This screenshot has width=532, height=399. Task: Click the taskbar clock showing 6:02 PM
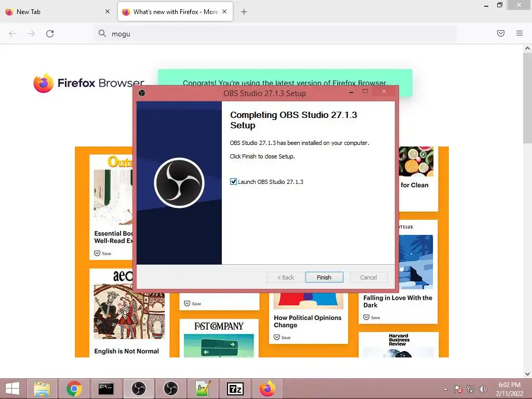(x=509, y=389)
